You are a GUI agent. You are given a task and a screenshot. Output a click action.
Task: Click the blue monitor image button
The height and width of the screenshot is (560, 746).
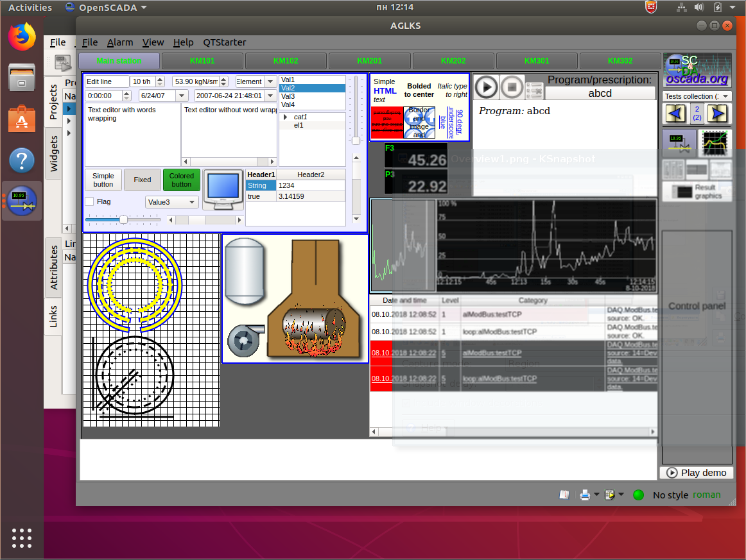pyautogui.click(x=223, y=189)
